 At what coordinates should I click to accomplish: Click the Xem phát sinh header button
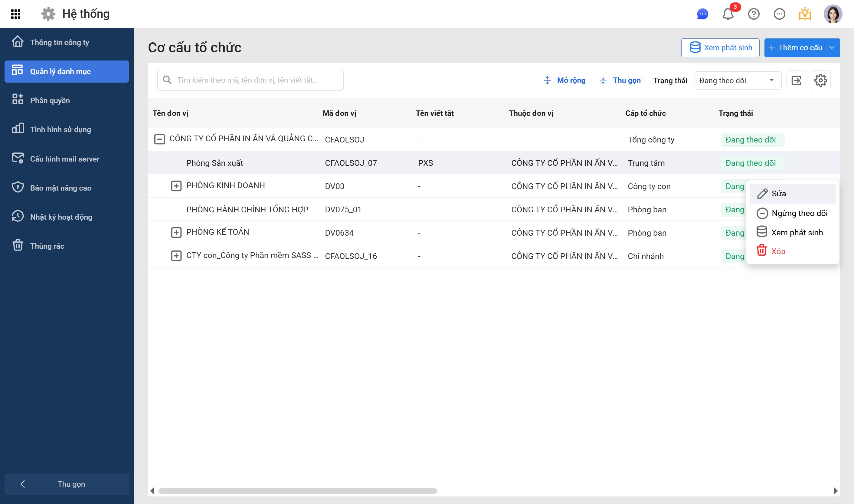click(720, 47)
